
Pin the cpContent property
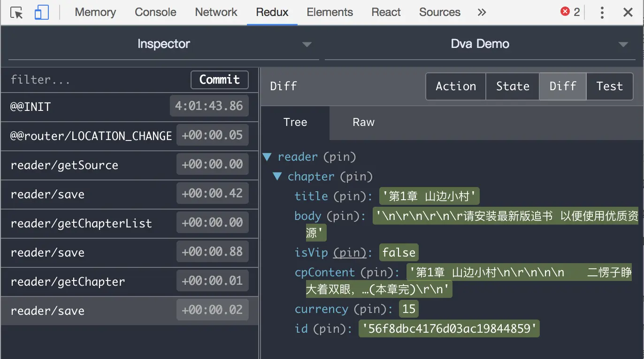pyautogui.click(x=377, y=273)
